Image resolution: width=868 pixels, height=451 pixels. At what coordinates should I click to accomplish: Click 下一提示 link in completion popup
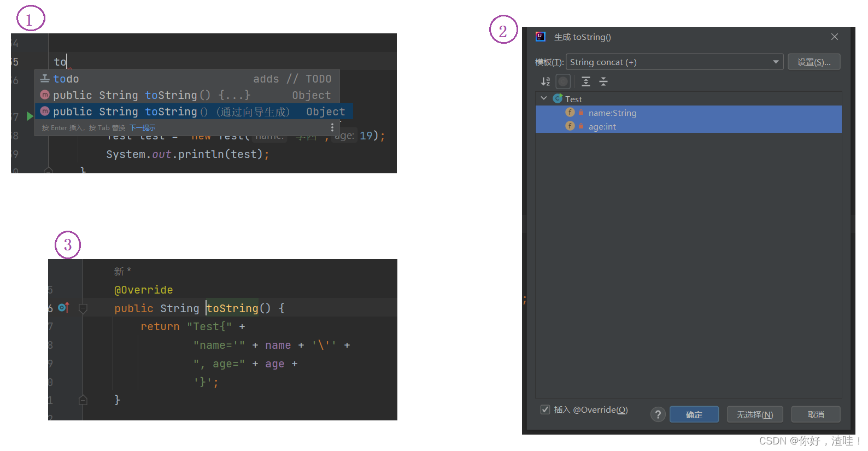[142, 127]
